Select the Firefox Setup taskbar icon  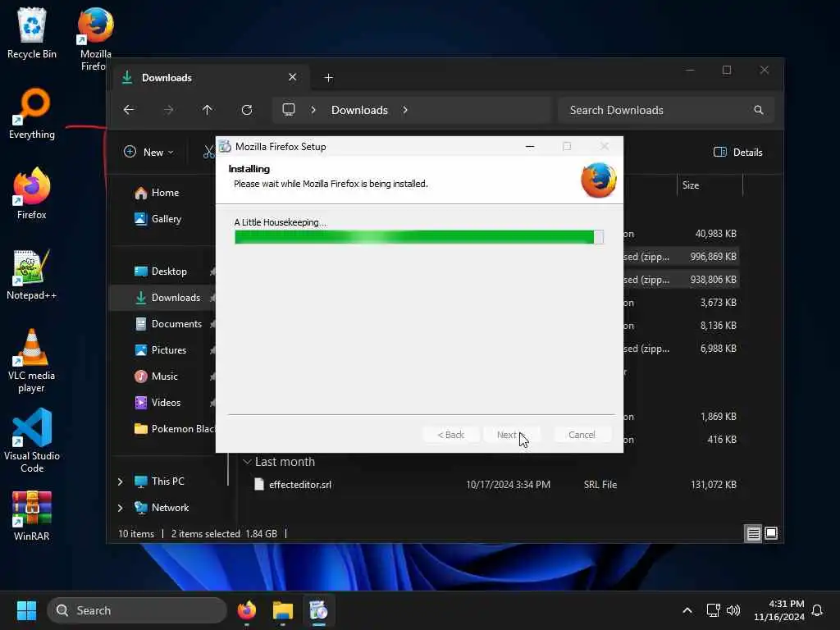pos(318,610)
